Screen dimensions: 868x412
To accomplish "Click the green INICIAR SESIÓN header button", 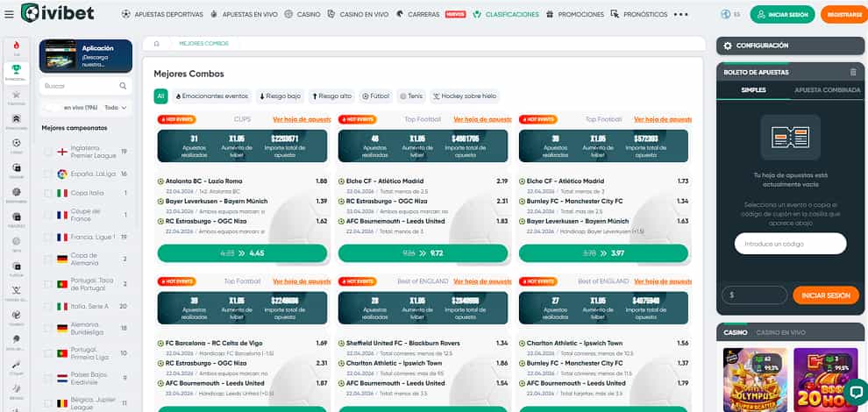I will [782, 14].
